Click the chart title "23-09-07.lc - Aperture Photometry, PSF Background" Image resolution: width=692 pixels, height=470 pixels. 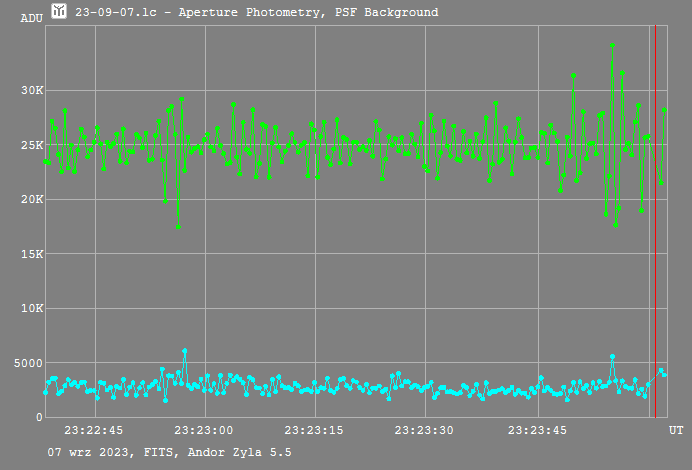(x=256, y=12)
